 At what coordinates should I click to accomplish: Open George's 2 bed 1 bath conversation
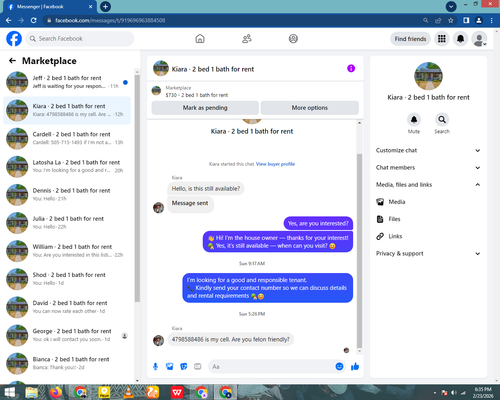click(67, 335)
